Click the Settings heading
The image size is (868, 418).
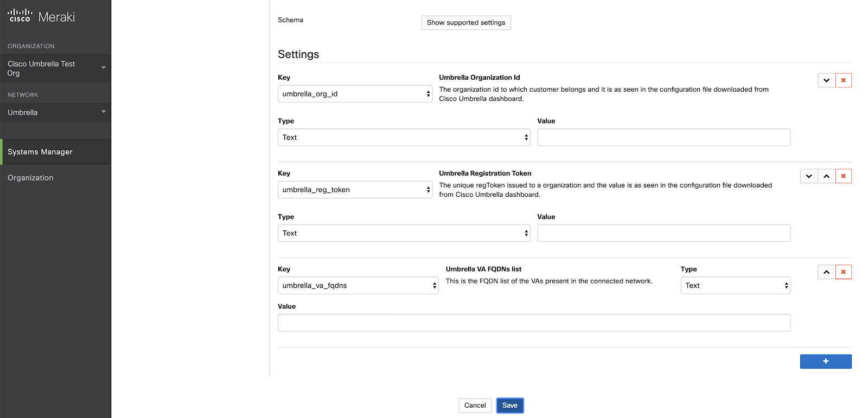298,54
